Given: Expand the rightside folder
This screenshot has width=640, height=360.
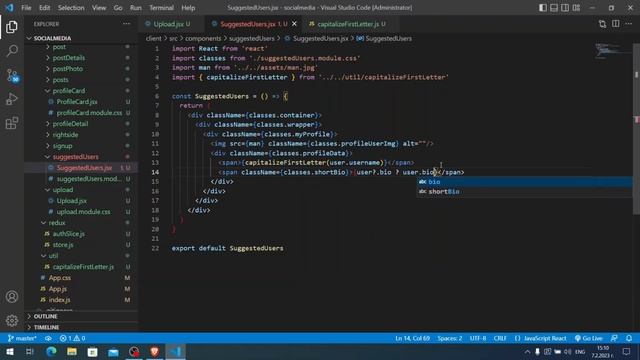Looking at the screenshot, I should tap(65, 135).
